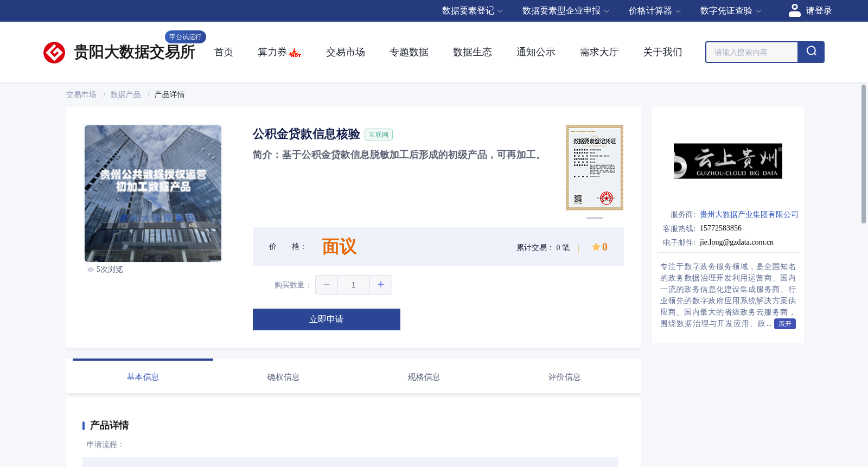The width and height of the screenshot is (868, 467).
Task: Click the product cover image
Action: tap(153, 194)
